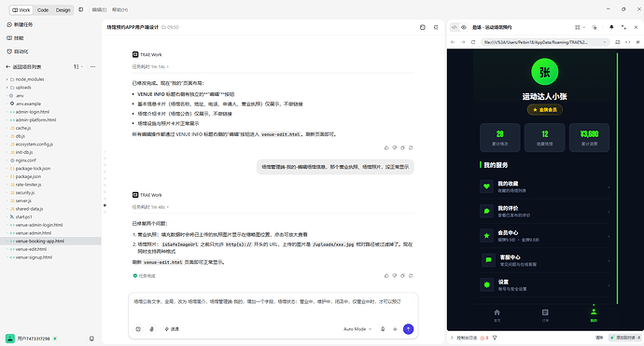Open the 帮助(H) menu
Screen dimensions: 644x346
[119, 10]
